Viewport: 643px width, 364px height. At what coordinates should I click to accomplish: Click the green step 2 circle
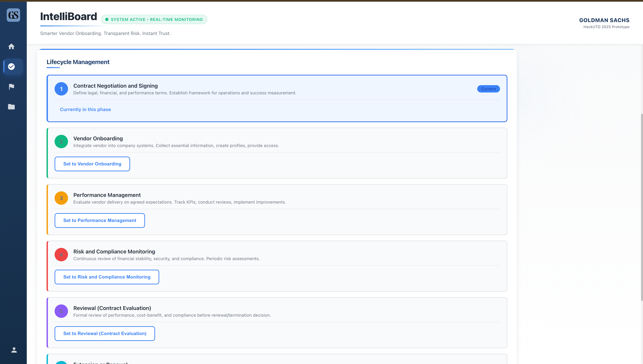61,142
